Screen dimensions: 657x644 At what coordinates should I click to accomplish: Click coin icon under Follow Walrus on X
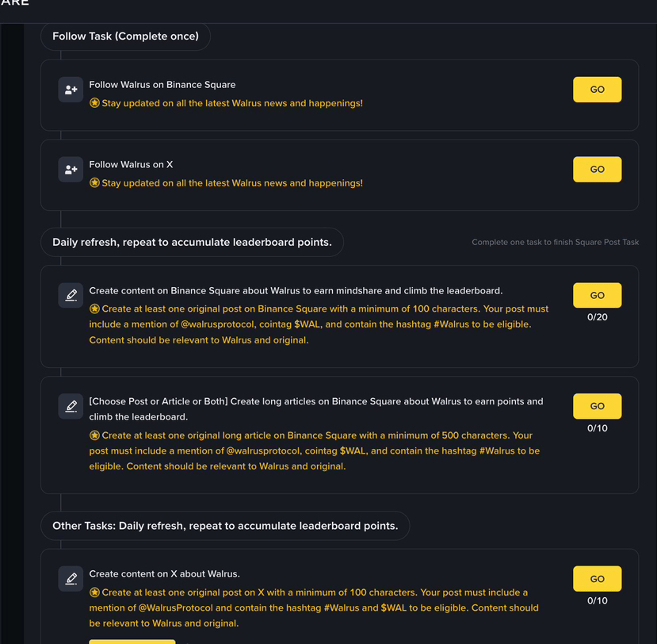coord(94,183)
